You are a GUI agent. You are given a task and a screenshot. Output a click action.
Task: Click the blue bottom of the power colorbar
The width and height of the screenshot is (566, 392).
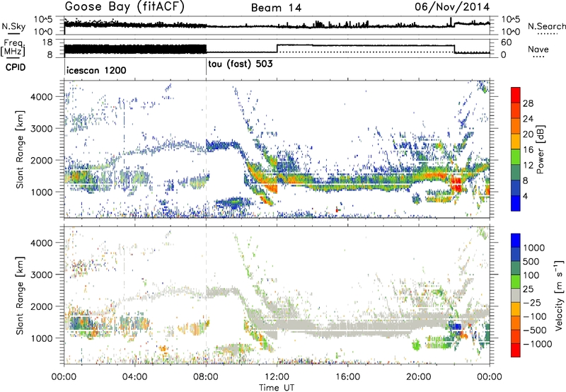[516, 204]
